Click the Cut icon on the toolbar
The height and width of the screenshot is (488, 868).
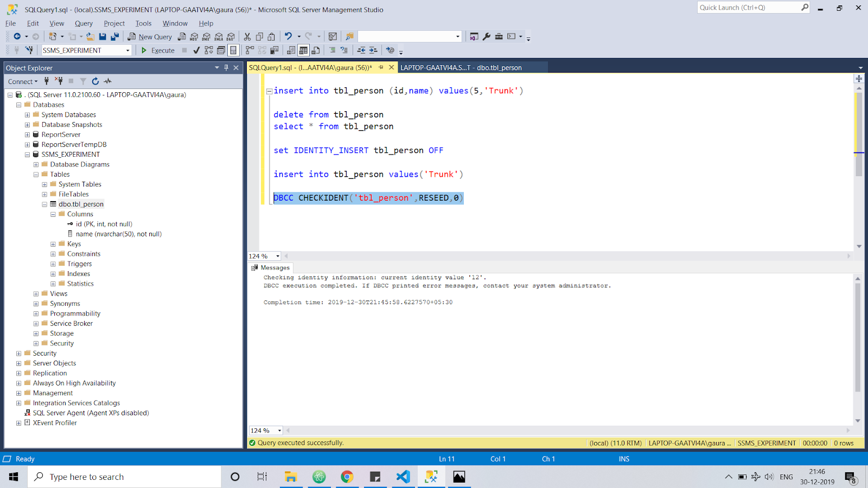247,36
